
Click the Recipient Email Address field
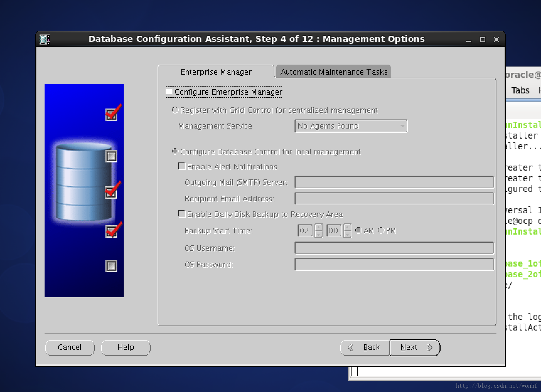tap(394, 199)
